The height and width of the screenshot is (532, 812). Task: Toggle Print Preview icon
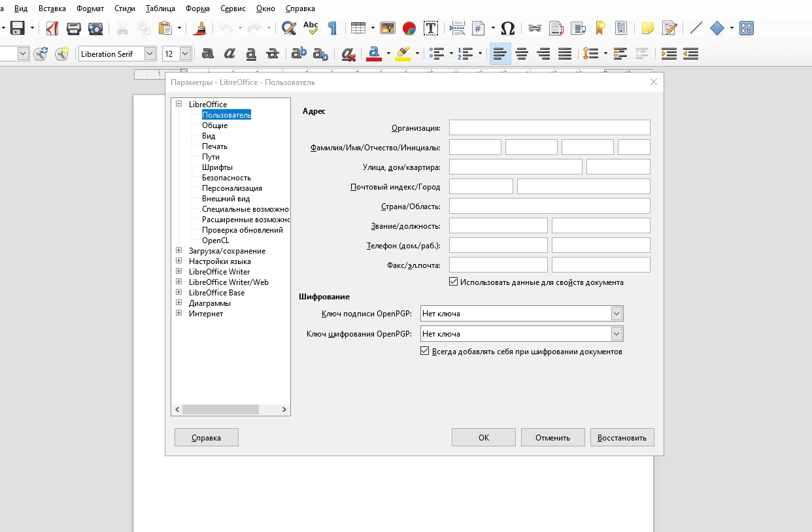(95, 28)
